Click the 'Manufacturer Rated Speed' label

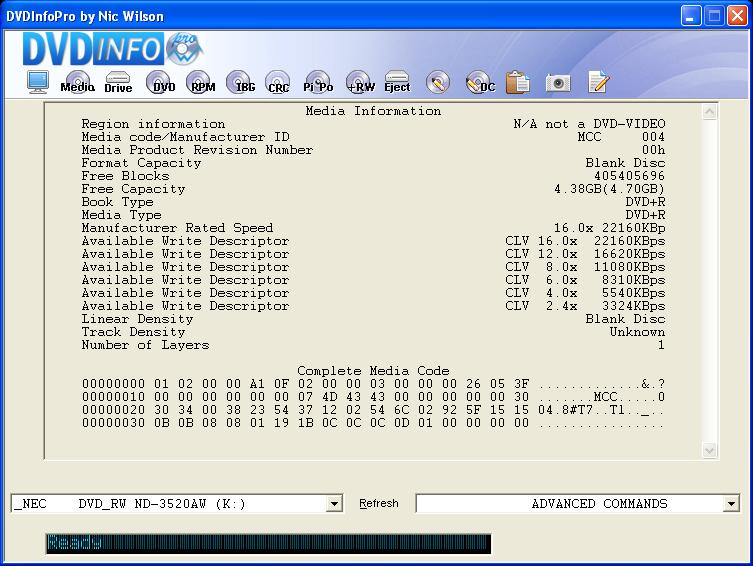[177, 228]
